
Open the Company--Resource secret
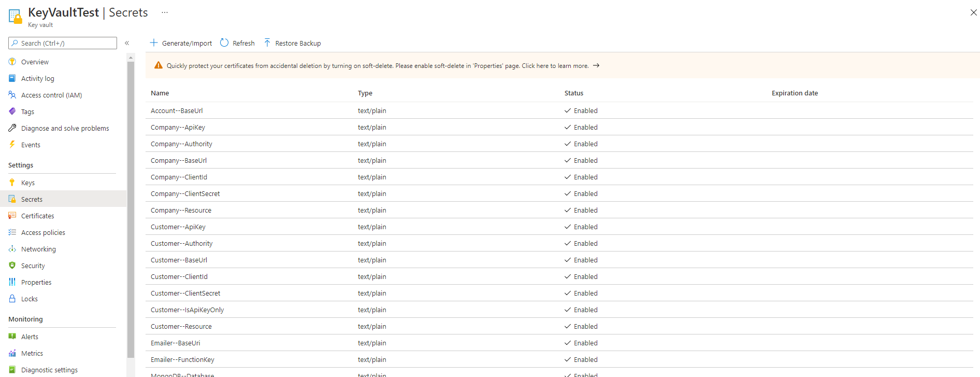181,210
